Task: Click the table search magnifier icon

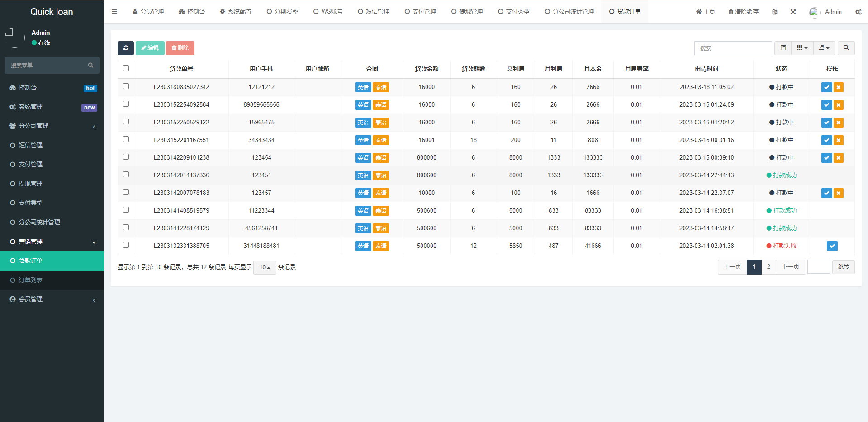Action: (846, 48)
